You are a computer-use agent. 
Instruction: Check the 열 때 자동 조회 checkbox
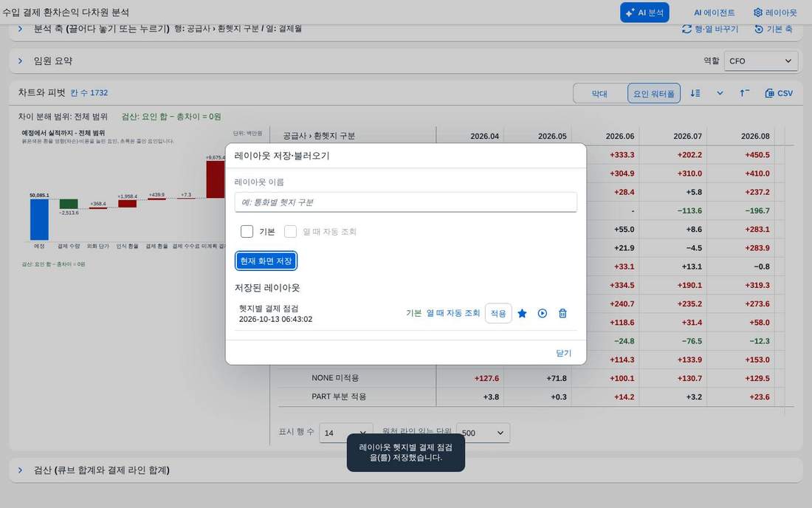(291, 231)
